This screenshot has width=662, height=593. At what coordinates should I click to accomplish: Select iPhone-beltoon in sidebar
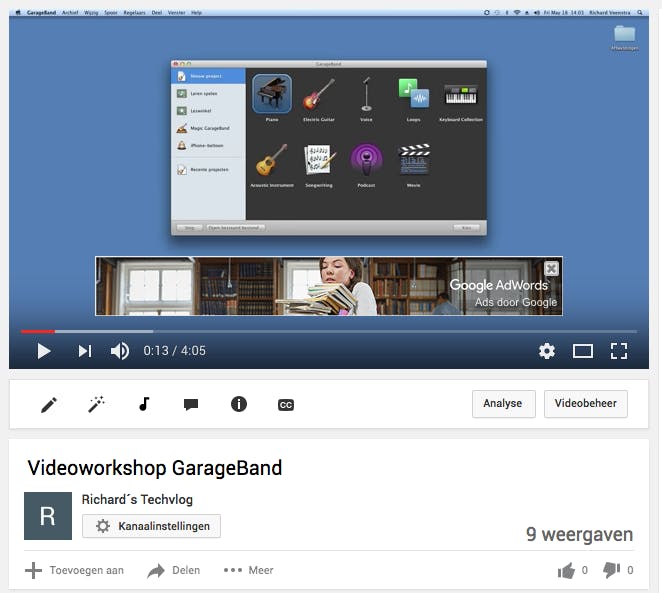(x=208, y=145)
